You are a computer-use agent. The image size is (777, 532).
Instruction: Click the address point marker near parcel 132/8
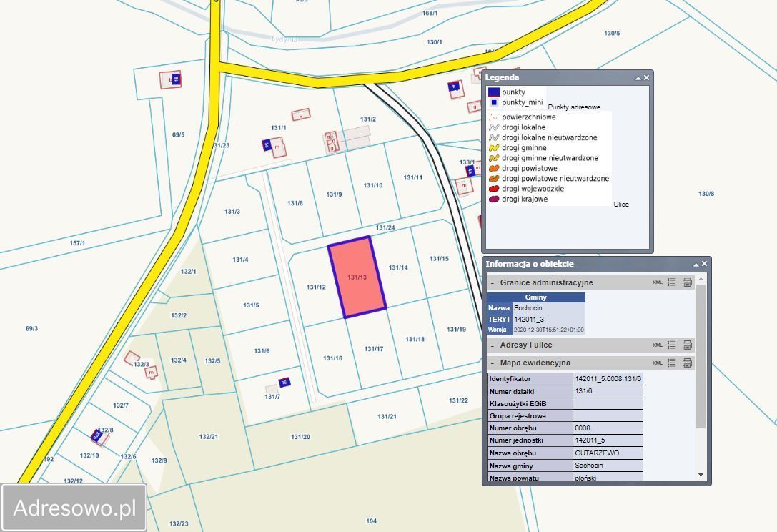96,435
